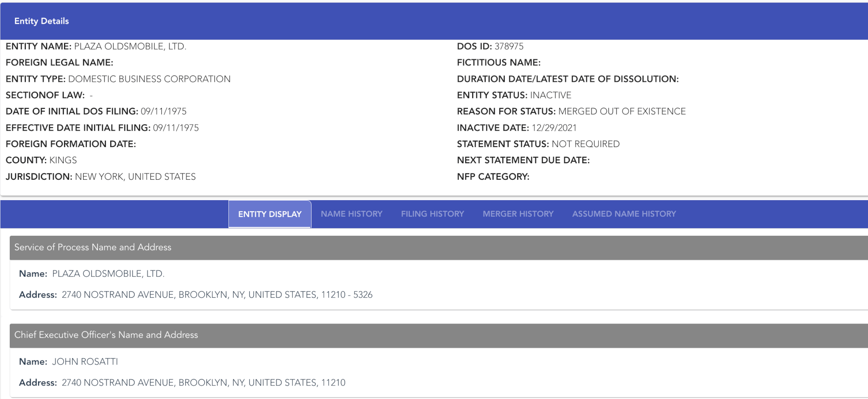Click the Not Required statement status
Image resolution: width=868 pixels, height=399 pixels.
click(585, 144)
